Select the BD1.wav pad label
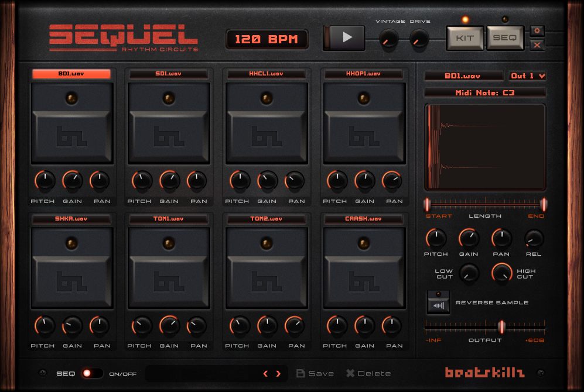Screen dimensions: 584x392 (x=71, y=74)
